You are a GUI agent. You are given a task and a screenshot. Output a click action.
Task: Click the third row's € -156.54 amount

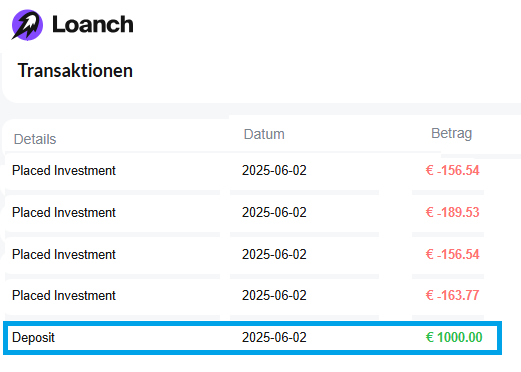point(452,254)
